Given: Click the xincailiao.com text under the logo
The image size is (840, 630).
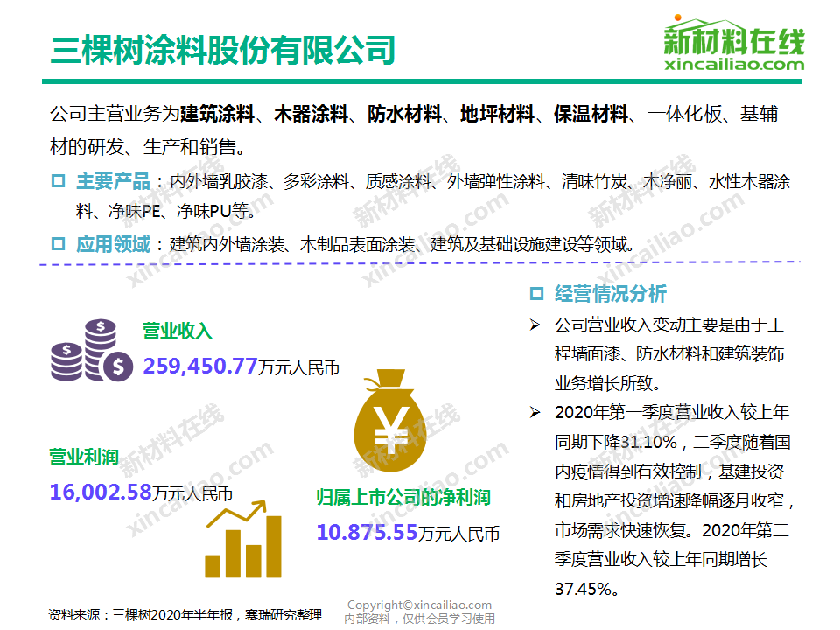Looking at the screenshot, I should [x=734, y=65].
